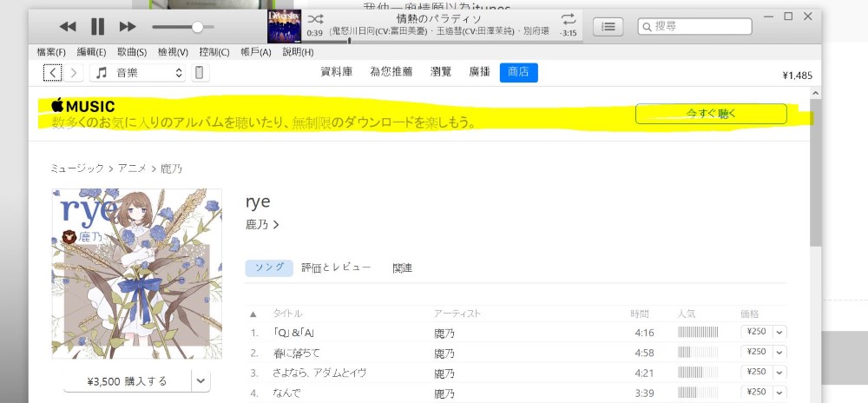Buy さよなら、アダムとイヴ with its ¥250 button
868x403 pixels.
[756, 372]
